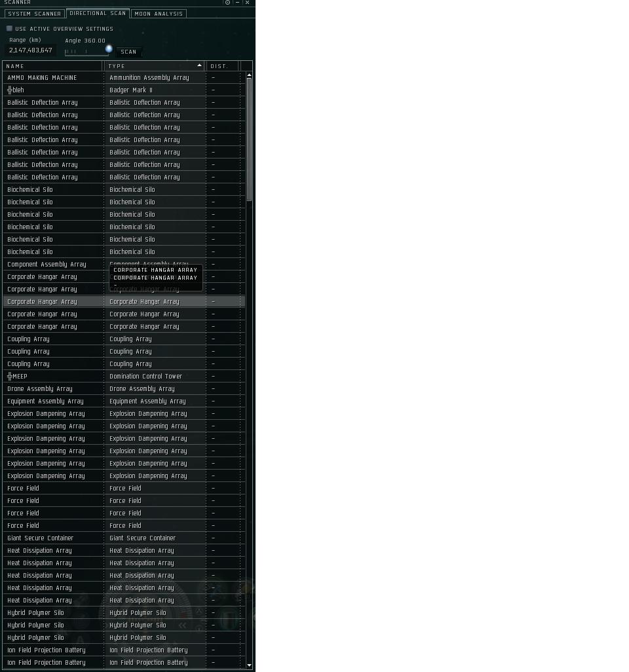Select the MEEP name text

point(20,377)
